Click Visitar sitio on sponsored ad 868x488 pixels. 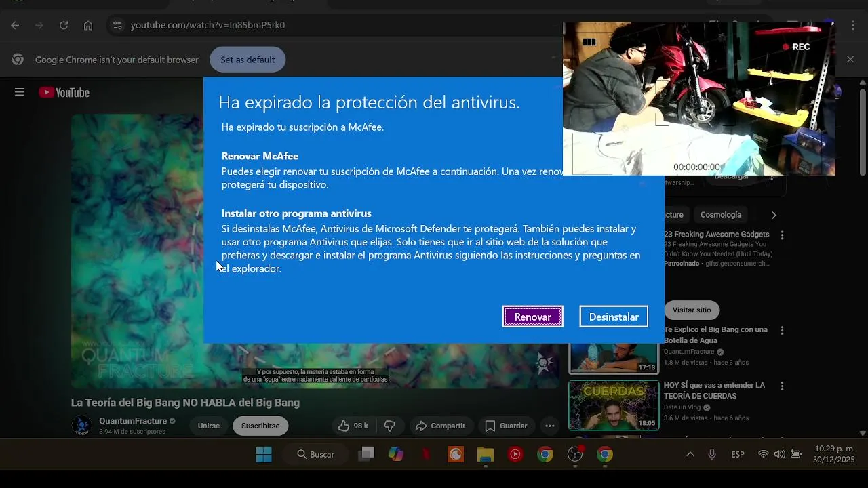[692, 310]
